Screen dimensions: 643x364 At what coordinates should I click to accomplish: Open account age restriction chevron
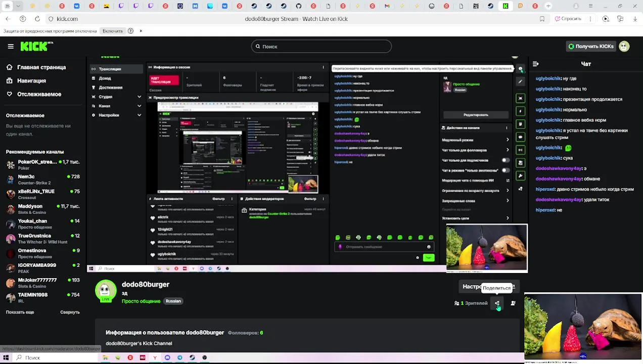(508, 191)
